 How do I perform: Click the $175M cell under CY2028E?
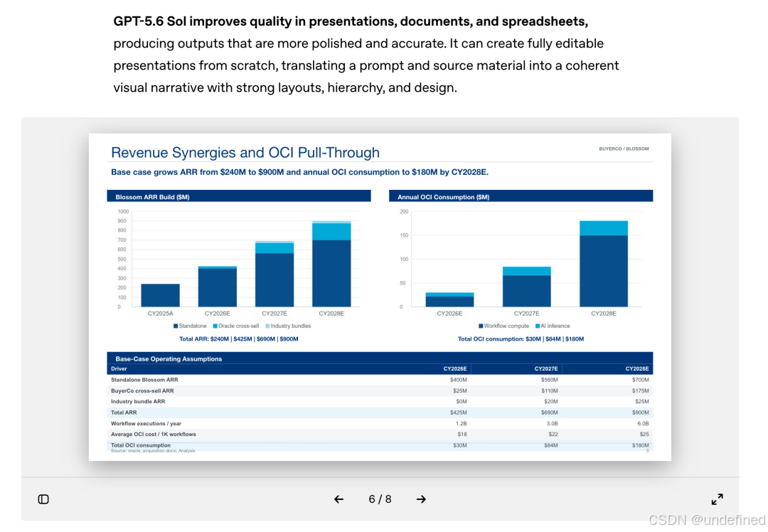click(640, 391)
